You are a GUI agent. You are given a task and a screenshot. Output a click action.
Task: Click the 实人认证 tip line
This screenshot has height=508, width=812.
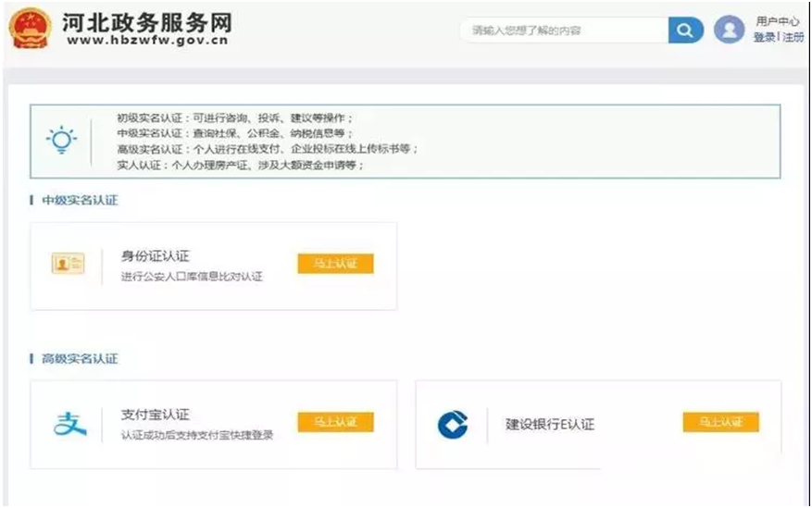point(241,165)
